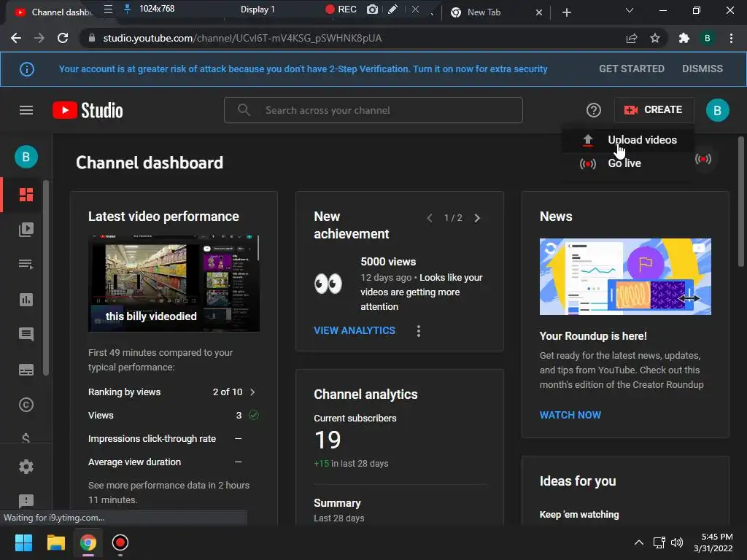The image size is (747, 560).
Task: Click GET STARTED in the security banner
Action: click(x=632, y=69)
